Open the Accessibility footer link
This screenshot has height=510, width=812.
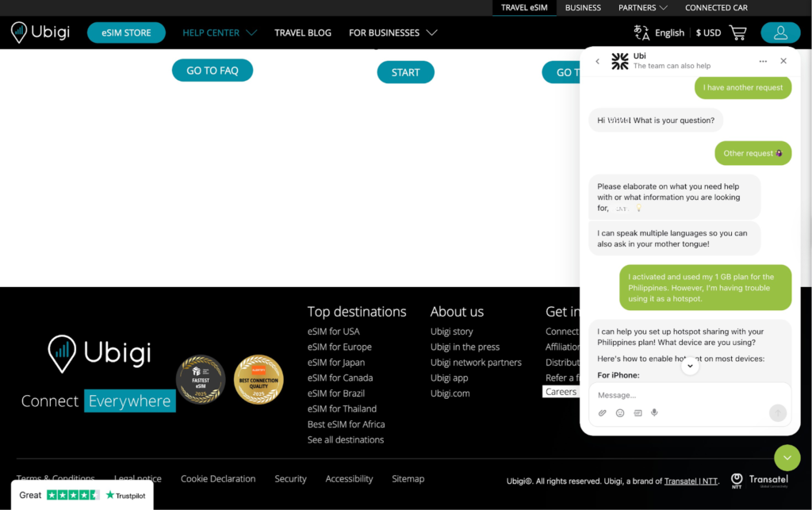[x=349, y=479]
